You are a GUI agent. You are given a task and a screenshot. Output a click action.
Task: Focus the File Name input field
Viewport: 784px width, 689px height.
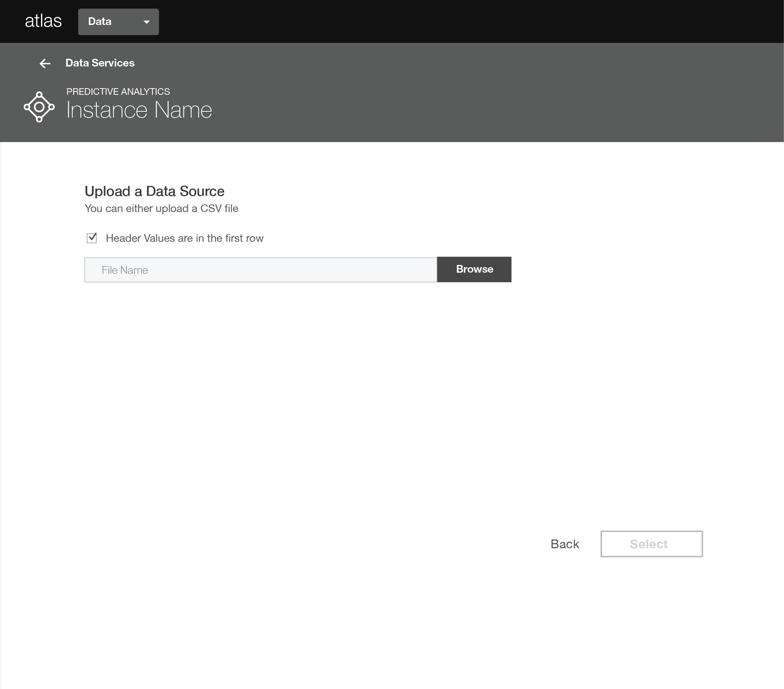pyautogui.click(x=261, y=270)
